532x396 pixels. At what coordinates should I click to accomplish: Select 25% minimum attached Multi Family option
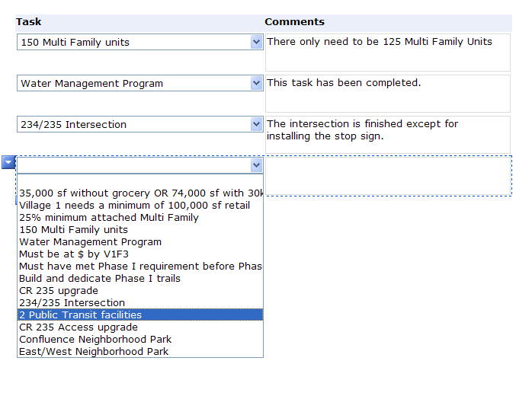[140, 217]
